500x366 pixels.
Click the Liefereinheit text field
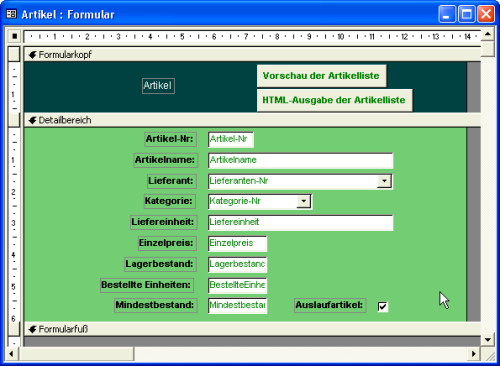click(300, 223)
